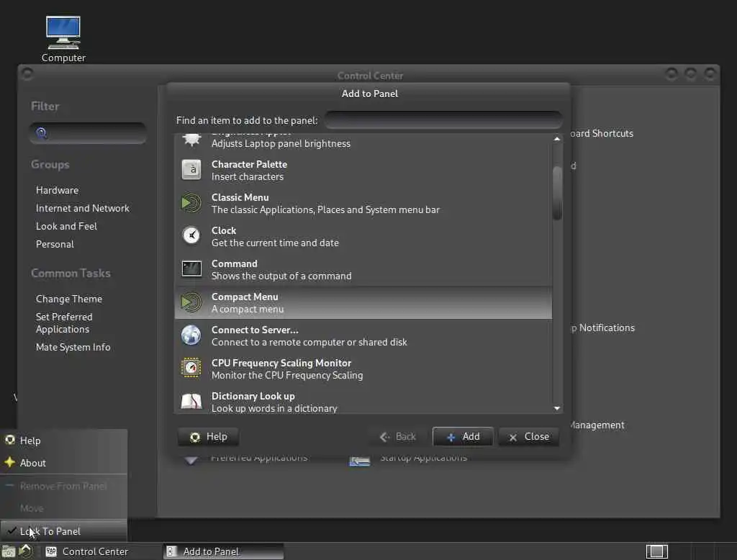
Task: Click the Control Center window menu button
Action: tap(27, 74)
